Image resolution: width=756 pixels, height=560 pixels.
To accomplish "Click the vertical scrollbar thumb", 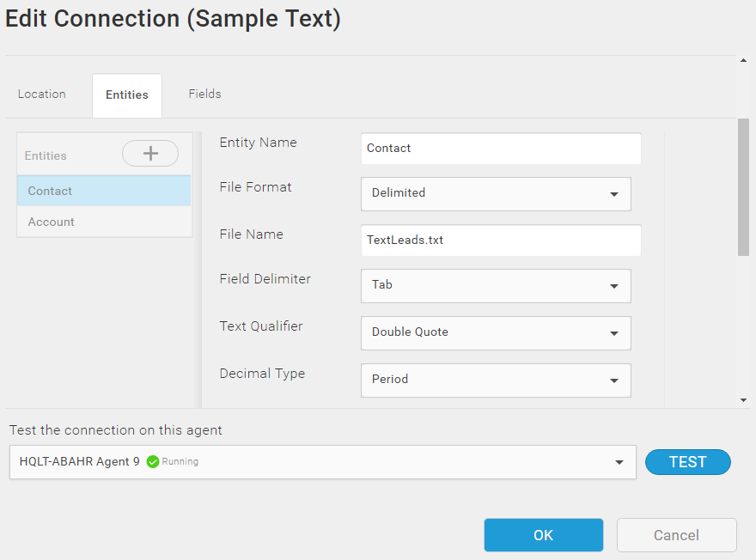I will click(743, 187).
